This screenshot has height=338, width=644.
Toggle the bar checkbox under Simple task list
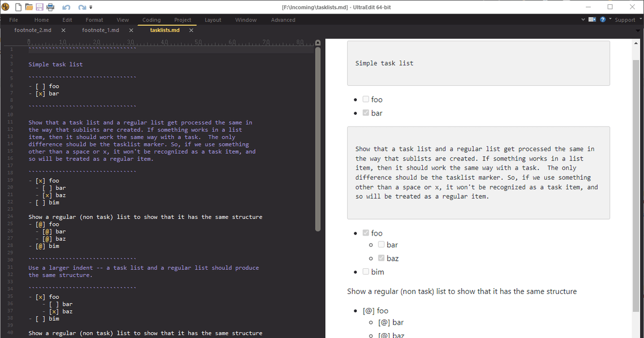[x=366, y=113]
